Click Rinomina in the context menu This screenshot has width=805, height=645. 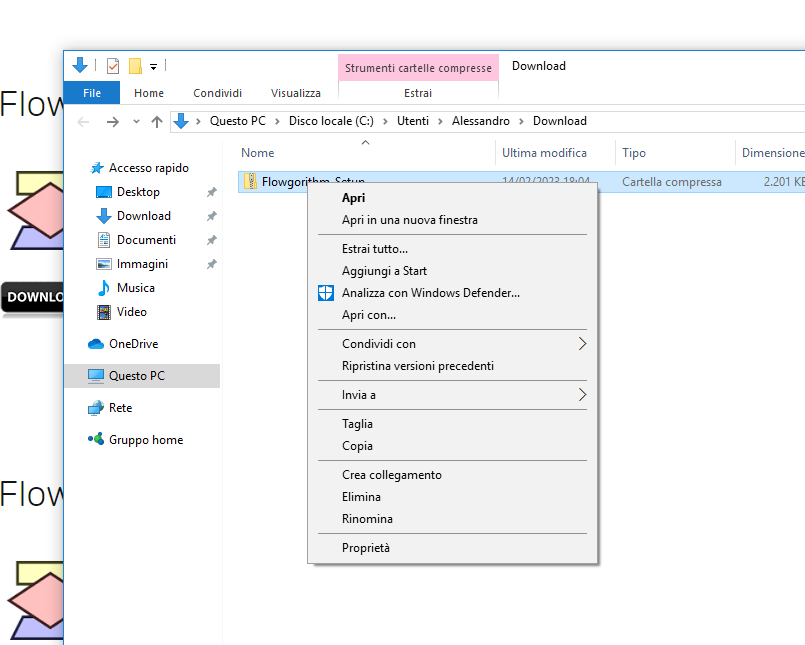(367, 519)
